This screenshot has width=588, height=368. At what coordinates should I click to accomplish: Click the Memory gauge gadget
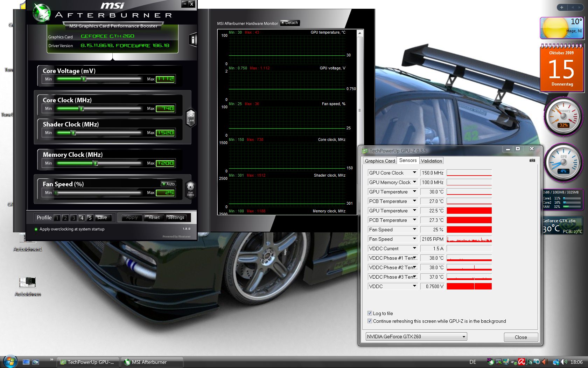click(563, 116)
